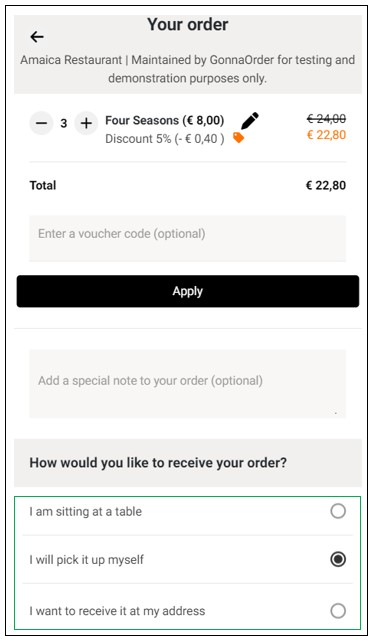Click the orange € 22,80 discounted price
Screen dimensions: 373x640
[326, 135]
